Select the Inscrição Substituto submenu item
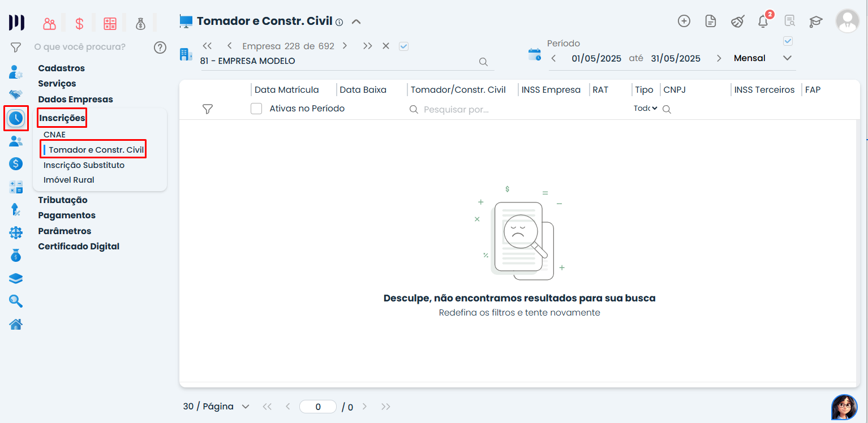Viewport: 868px width, 423px height. tap(84, 165)
